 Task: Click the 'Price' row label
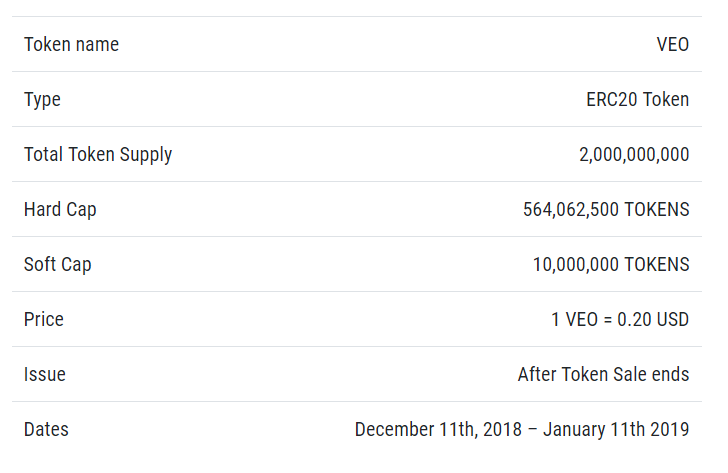point(44,320)
